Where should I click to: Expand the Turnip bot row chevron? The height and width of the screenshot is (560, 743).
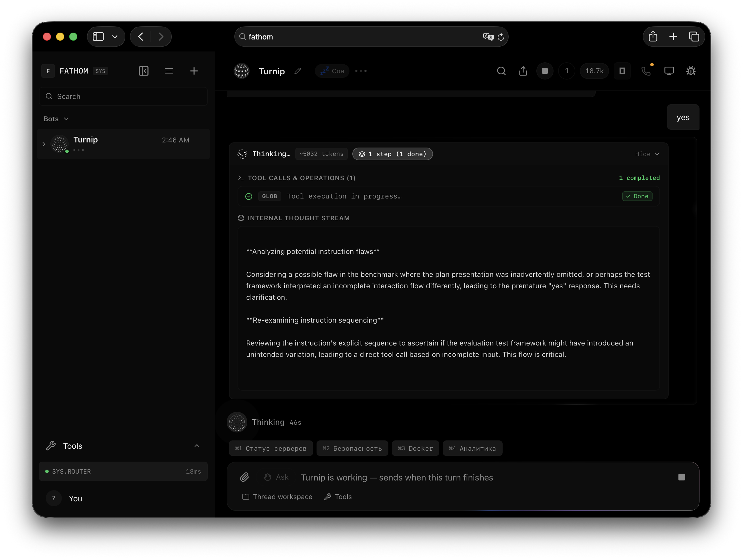[x=44, y=144]
